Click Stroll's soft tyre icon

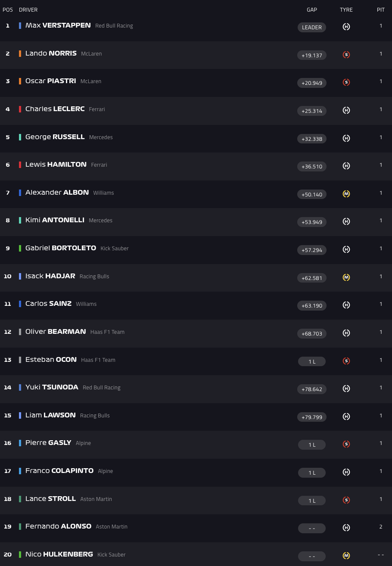(x=346, y=500)
